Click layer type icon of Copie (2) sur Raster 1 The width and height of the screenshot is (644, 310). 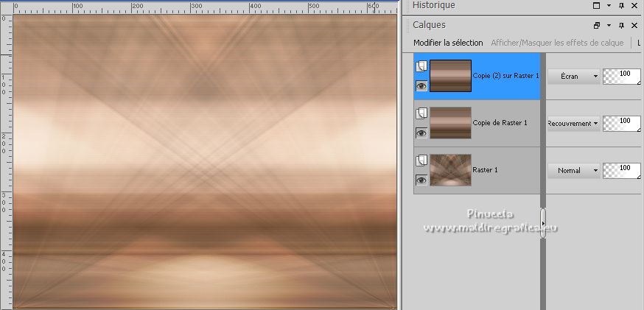[421, 66]
